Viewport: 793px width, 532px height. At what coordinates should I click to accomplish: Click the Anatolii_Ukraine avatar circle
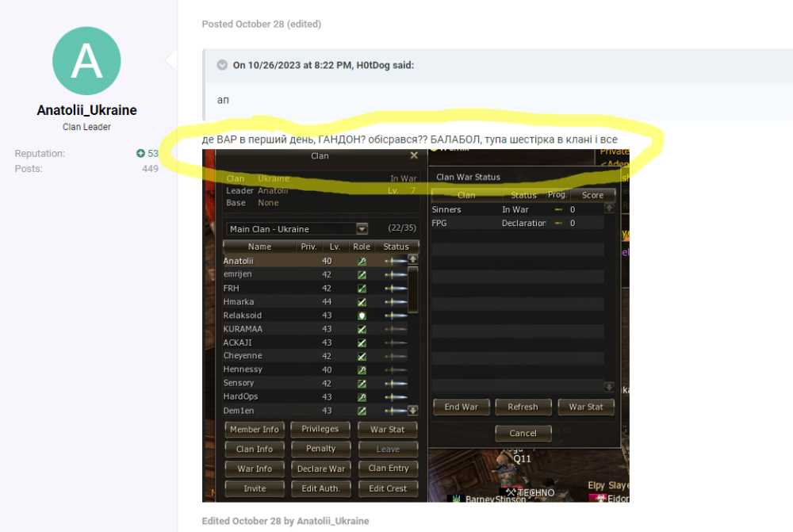tap(86, 61)
